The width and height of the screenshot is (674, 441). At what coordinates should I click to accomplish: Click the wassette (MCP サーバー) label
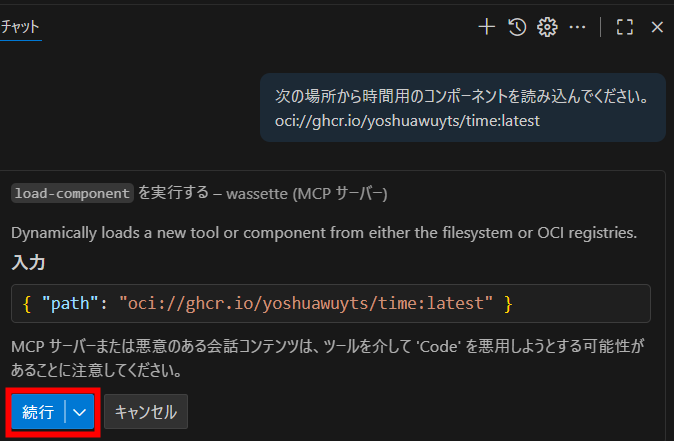tap(307, 193)
